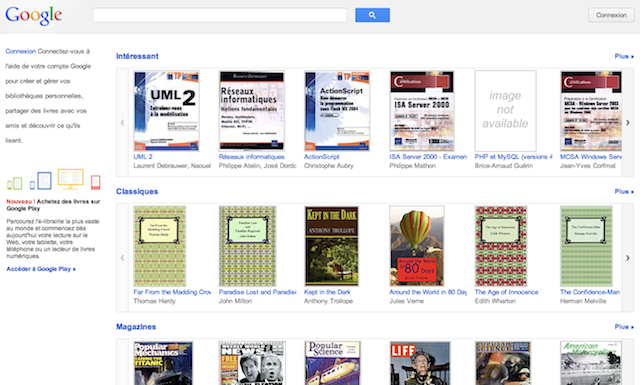Click the Connexion button at top right
This screenshot has width=640, height=385.
pyautogui.click(x=611, y=15)
